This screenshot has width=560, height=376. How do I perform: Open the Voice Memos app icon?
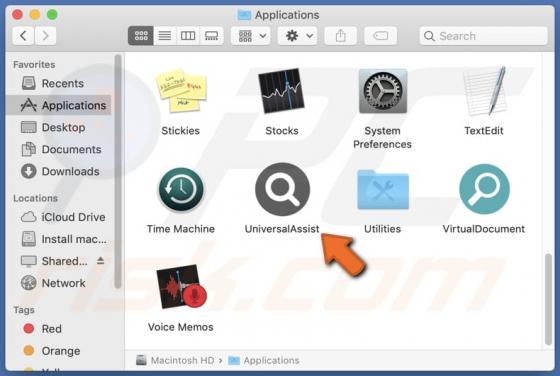tap(181, 287)
